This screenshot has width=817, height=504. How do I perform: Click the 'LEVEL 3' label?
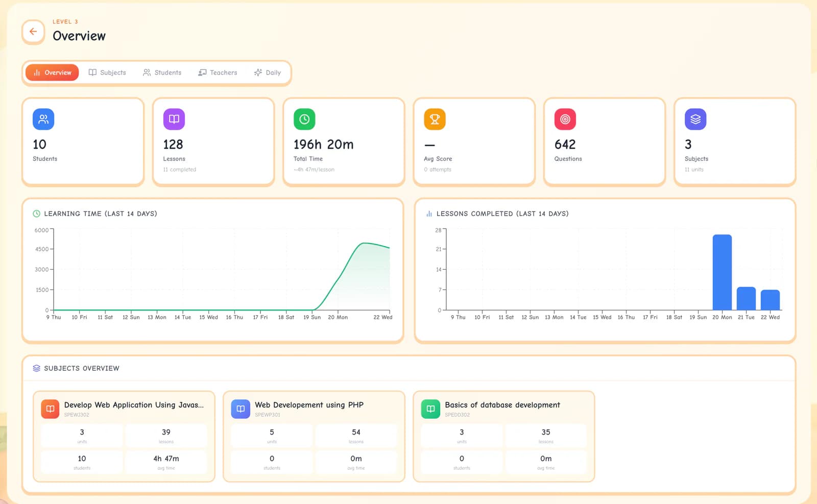(65, 21)
